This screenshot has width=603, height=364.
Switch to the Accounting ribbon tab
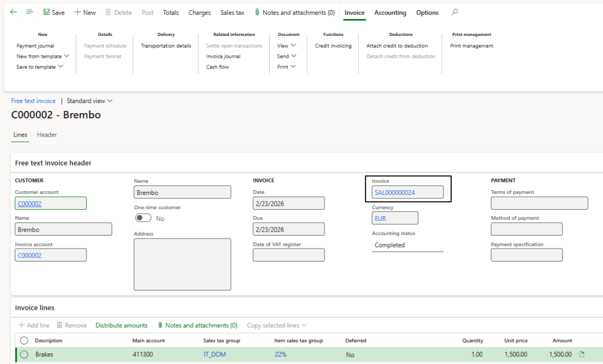click(390, 12)
